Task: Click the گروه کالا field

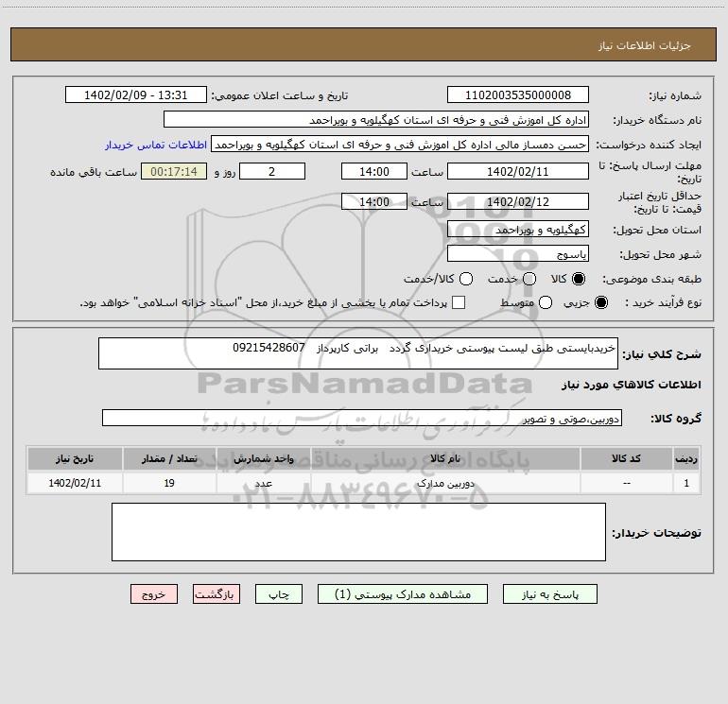Action: coord(362,418)
